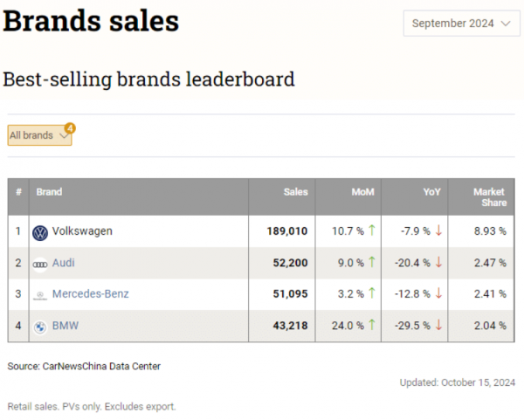Click the Volkswagen logo icon
Screen dimensions: 524x420
(x=40, y=232)
